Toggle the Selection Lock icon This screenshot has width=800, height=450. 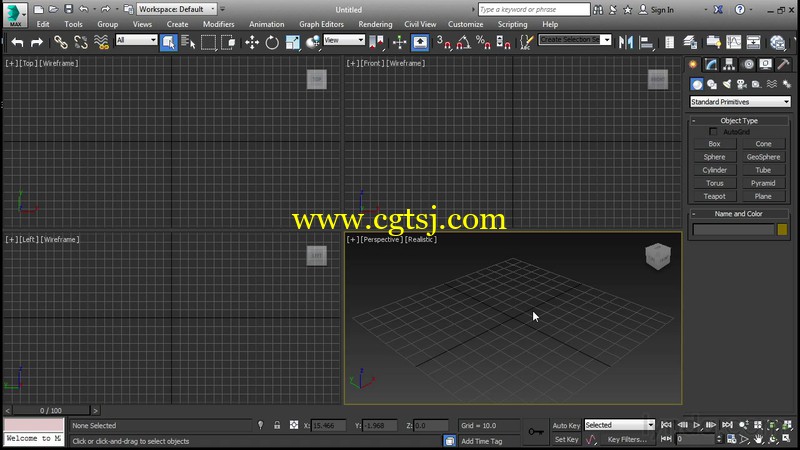tap(277, 425)
